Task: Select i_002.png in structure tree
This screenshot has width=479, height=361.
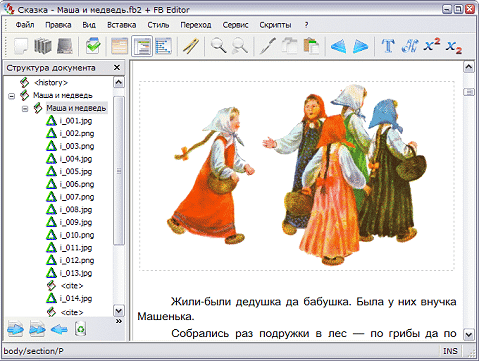Action: [77, 133]
